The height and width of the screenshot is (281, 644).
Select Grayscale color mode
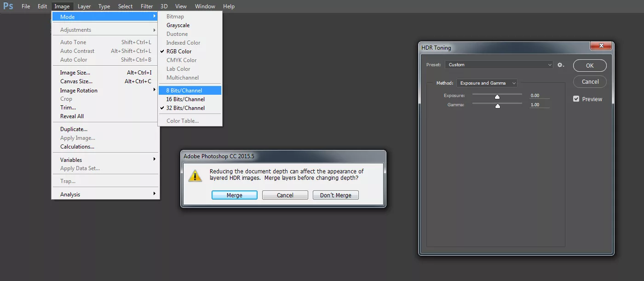pos(178,25)
